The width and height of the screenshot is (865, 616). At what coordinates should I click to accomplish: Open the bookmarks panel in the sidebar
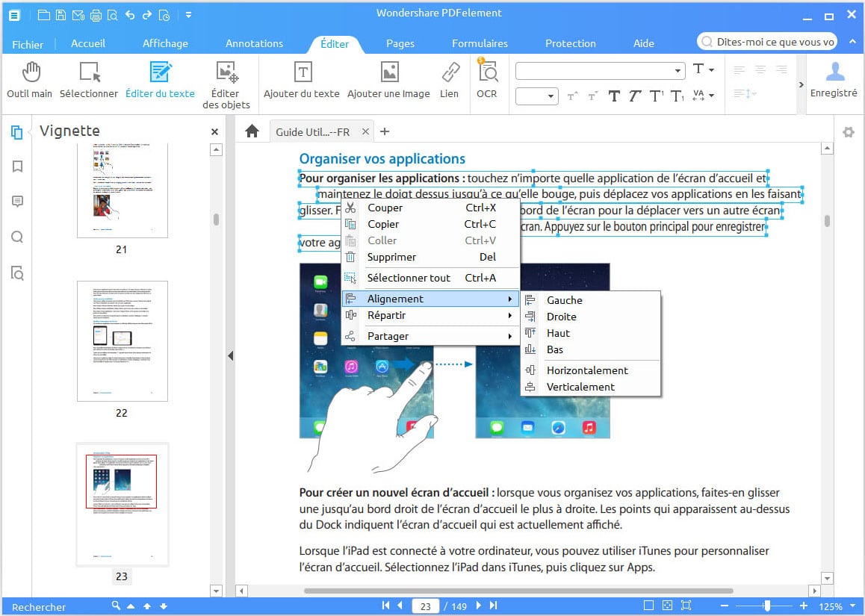coord(17,167)
